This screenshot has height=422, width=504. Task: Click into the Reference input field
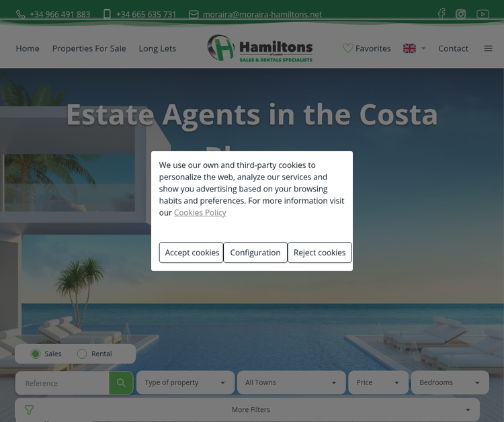point(62,383)
